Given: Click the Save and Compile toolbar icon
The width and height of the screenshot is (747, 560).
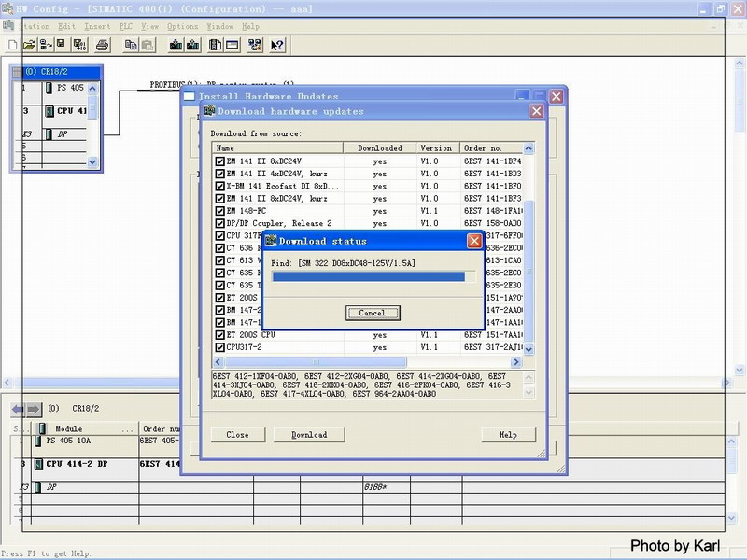Looking at the screenshot, I should 79,45.
